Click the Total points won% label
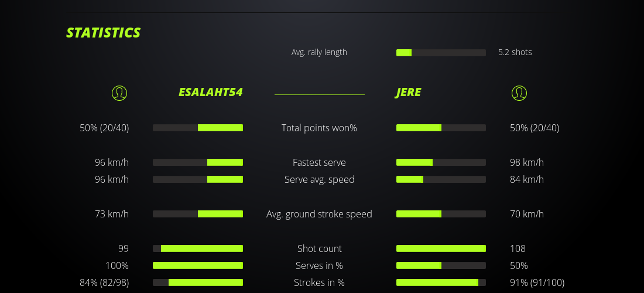The image size is (644, 293). point(319,128)
